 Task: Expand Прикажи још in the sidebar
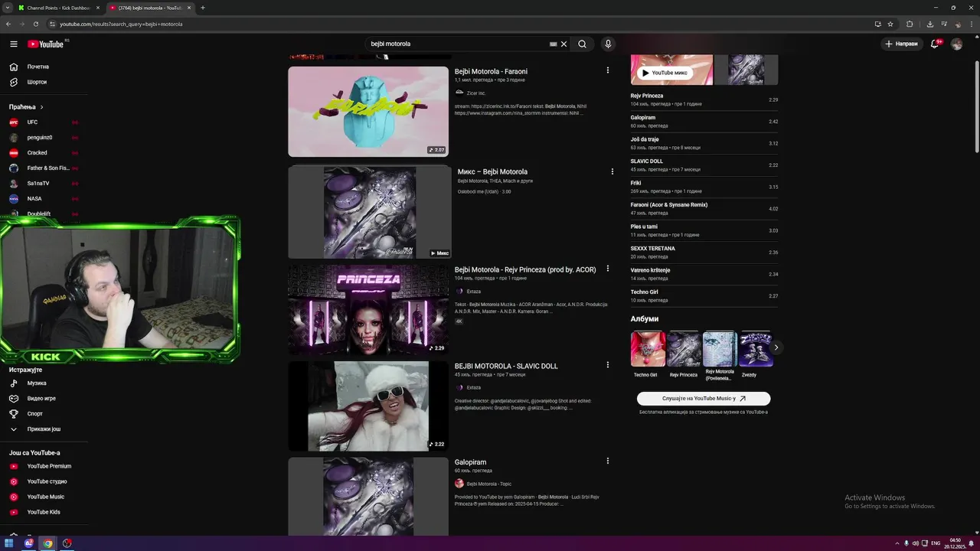[44, 429]
